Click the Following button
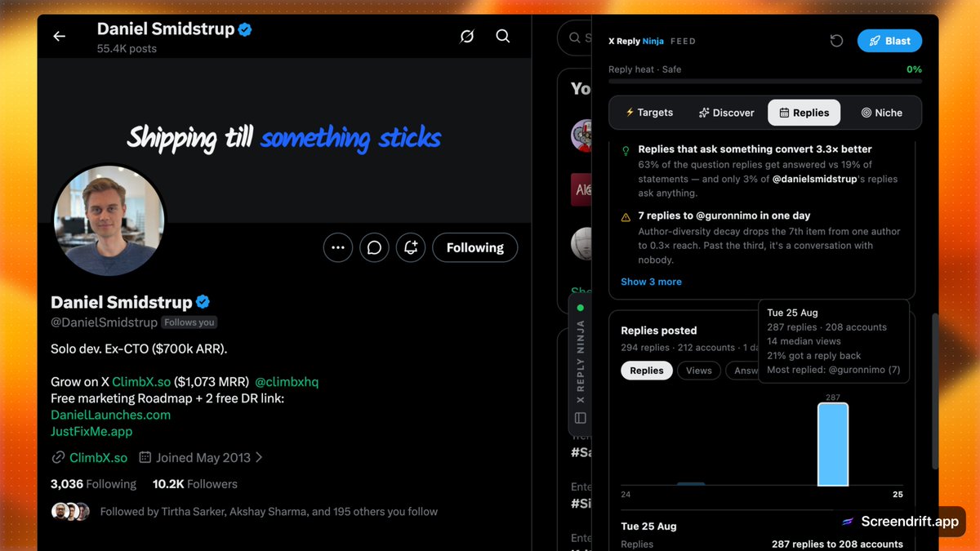The image size is (980, 551). tap(474, 247)
